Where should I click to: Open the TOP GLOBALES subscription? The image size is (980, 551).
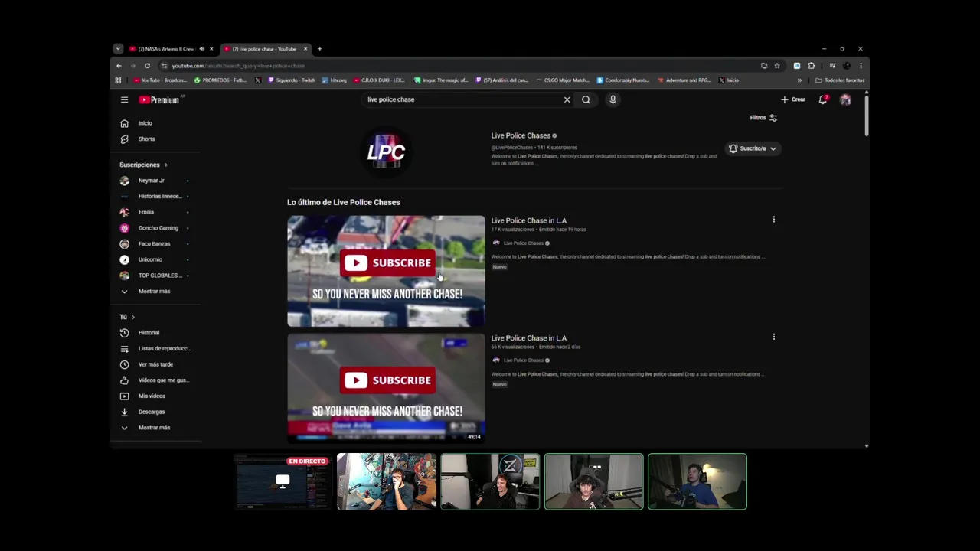coord(155,275)
